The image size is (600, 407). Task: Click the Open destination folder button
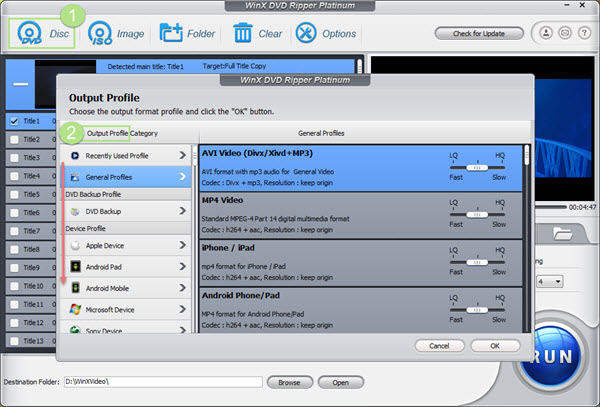(340, 382)
